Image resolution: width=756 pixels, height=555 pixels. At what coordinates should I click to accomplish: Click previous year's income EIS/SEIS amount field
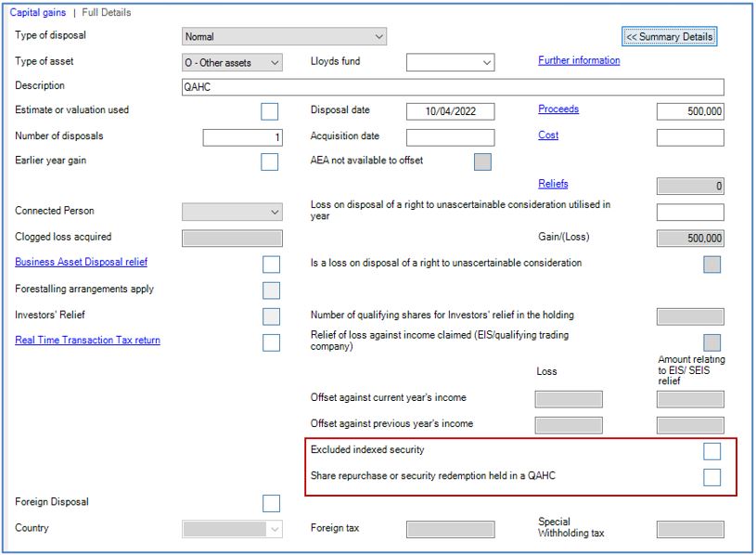[x=690, y=425]
